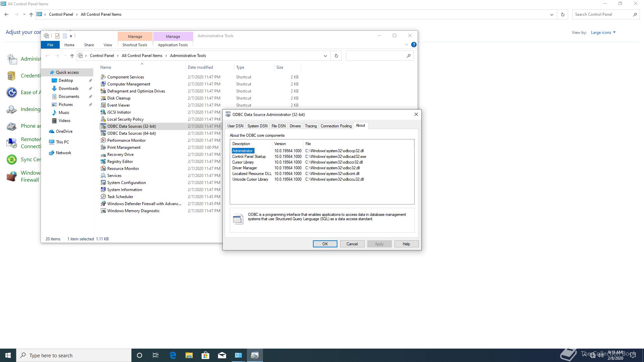
Task: Switch to User DSN tab
Action: pos(235,126)
